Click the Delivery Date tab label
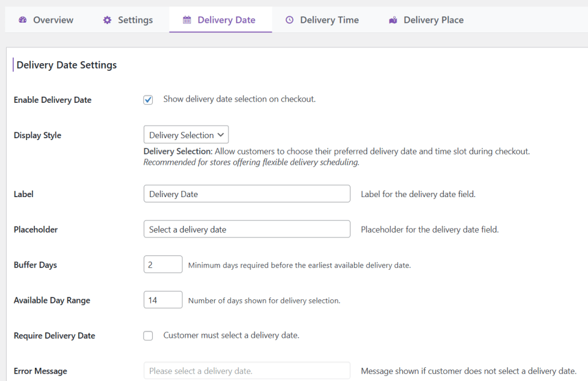The height and width of the screenshot is (381, 588). (226, 20)
